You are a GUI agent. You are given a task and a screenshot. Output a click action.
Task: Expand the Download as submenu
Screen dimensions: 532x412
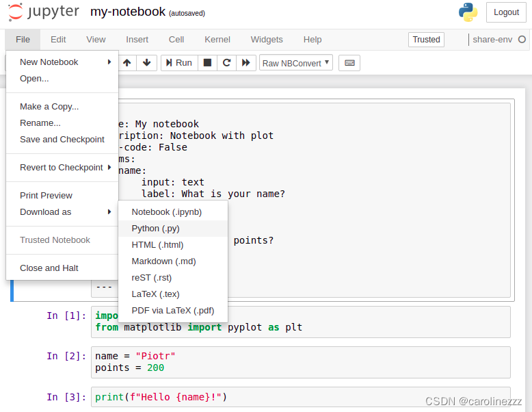(62, 212)
